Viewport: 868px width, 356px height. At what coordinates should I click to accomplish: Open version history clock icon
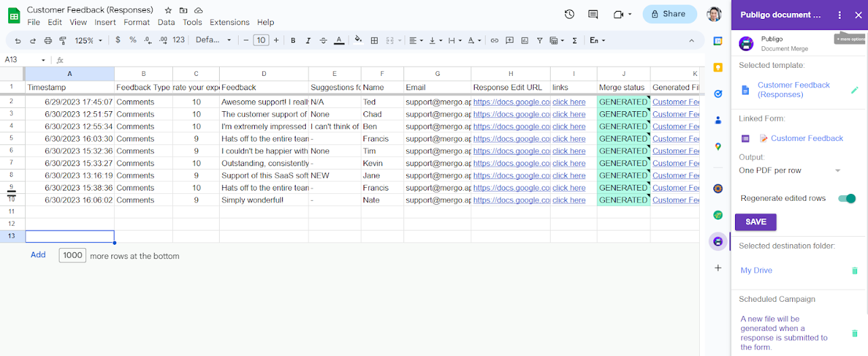point(570,14)
